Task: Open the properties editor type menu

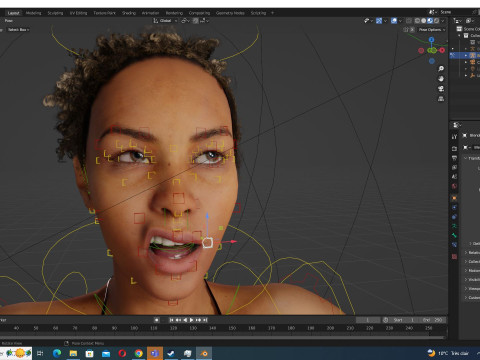Action: pos(457,125)
